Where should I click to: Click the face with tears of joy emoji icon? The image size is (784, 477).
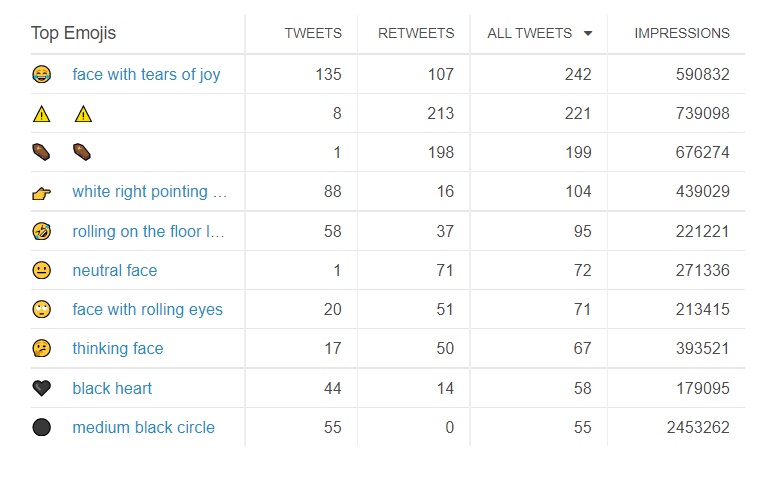click(42, 74)
